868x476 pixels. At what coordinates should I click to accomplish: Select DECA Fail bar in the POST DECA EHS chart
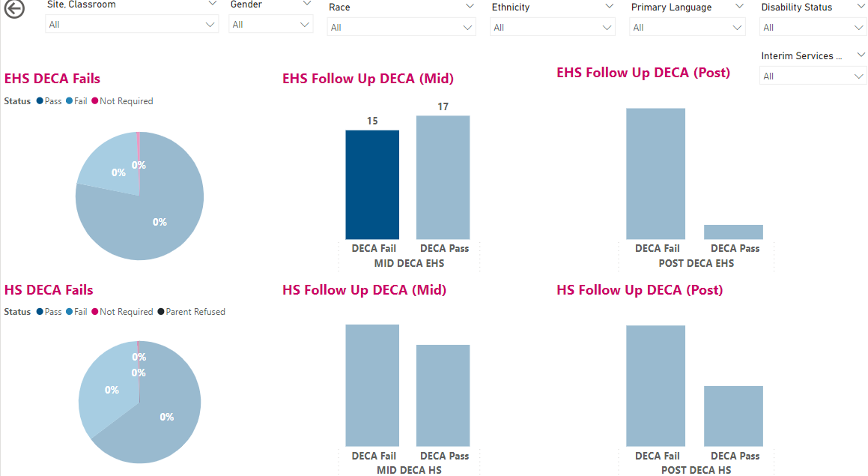[655, 173]
